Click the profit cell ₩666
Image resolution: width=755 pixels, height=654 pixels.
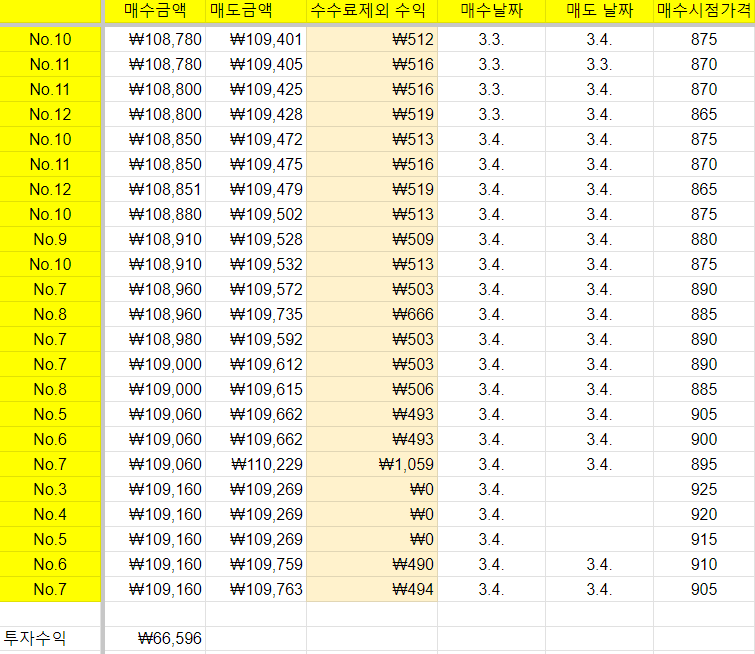pyautogui.click(x=372, y=315)
